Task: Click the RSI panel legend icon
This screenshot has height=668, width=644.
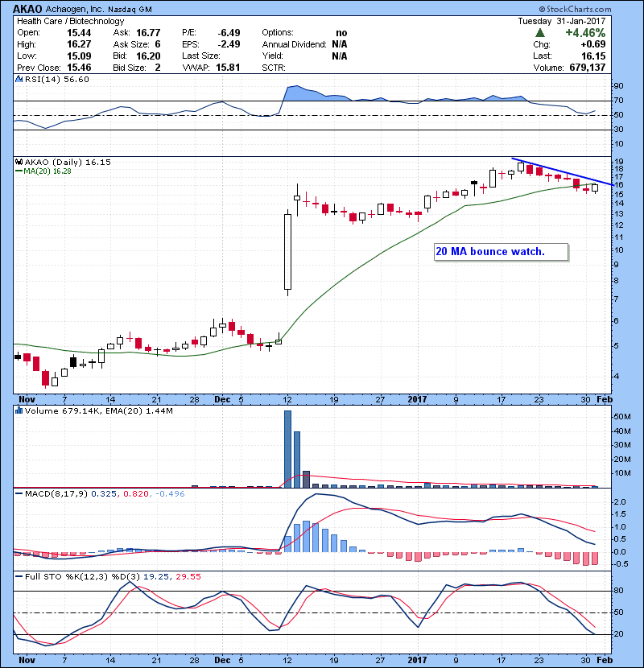Action: (19, 79)
